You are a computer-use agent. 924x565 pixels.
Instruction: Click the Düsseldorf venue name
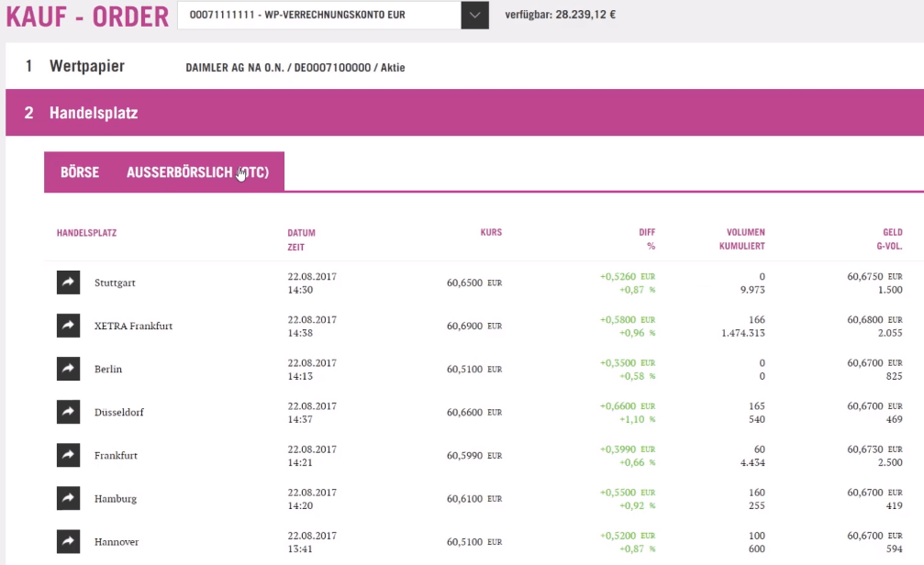[119, 413]
